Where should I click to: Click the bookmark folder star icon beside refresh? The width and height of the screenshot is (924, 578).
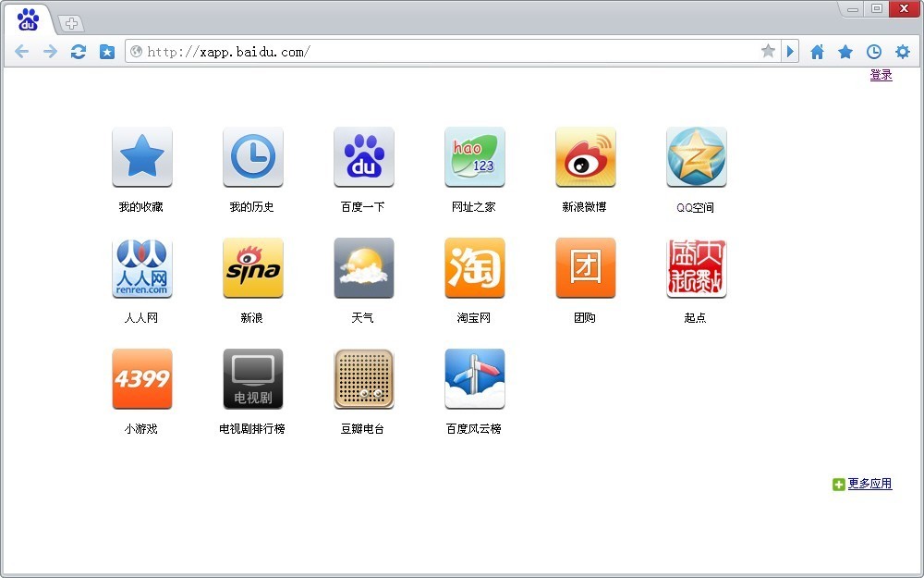(x=106, y=52)
